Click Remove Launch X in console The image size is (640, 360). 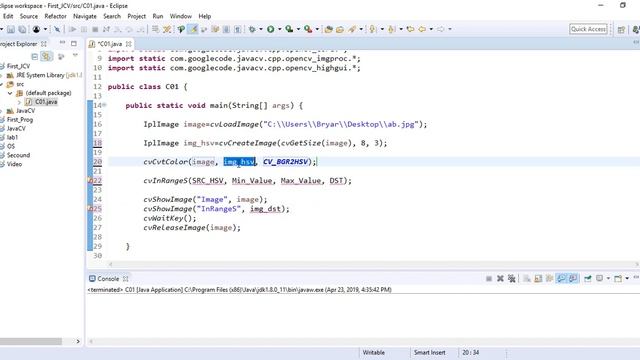[x=500, y=279]
